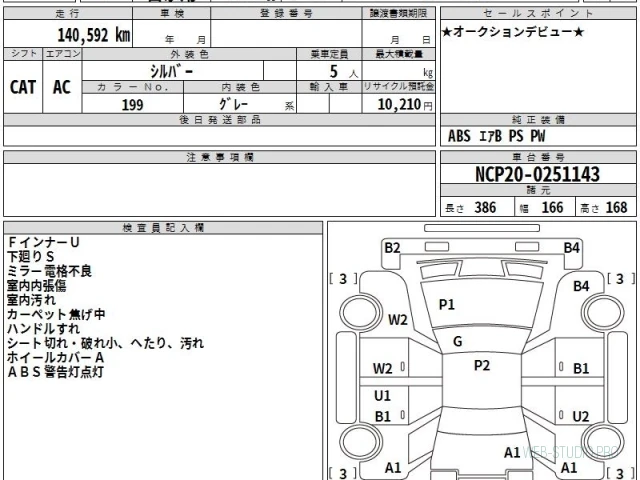Click the exterior color シルバー value
The width and height of the screenshot is (640, 480).
pyautogui.click(x=171, y=71)
